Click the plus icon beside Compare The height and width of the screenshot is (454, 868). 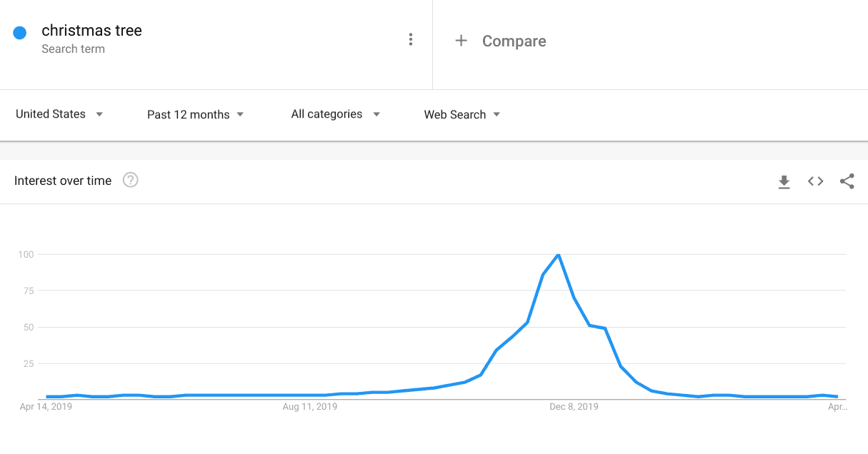pyautogui.click(x=462, y=41)
